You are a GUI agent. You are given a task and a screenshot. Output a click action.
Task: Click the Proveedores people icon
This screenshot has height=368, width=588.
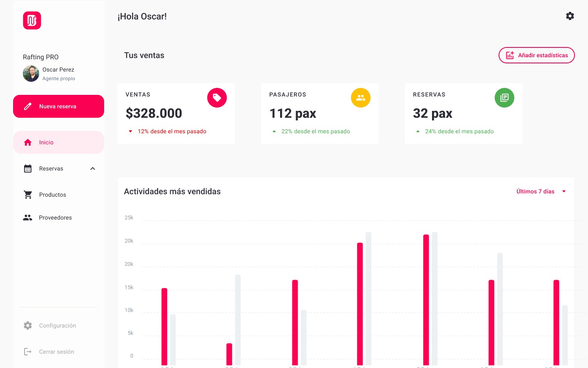pos(28,218)
